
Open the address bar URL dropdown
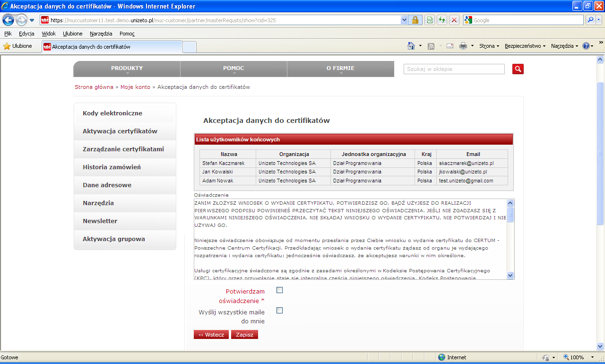[404, 20]
